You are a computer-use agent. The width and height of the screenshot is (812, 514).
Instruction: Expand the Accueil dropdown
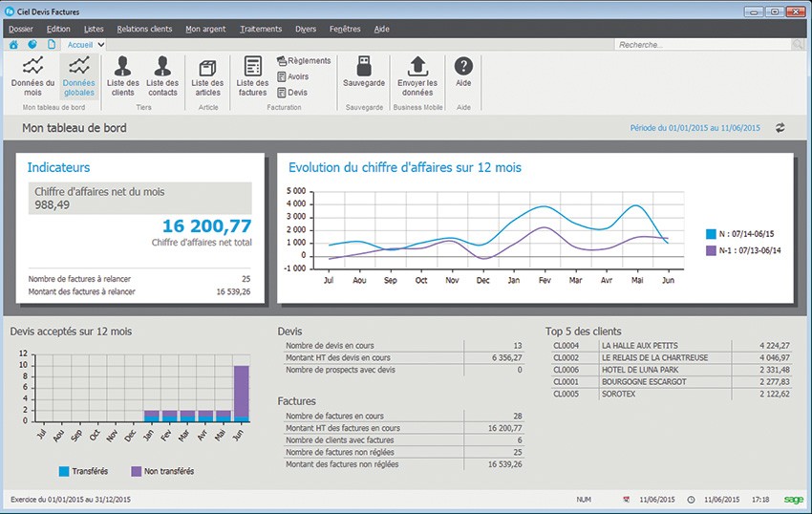tap(101, 44)
